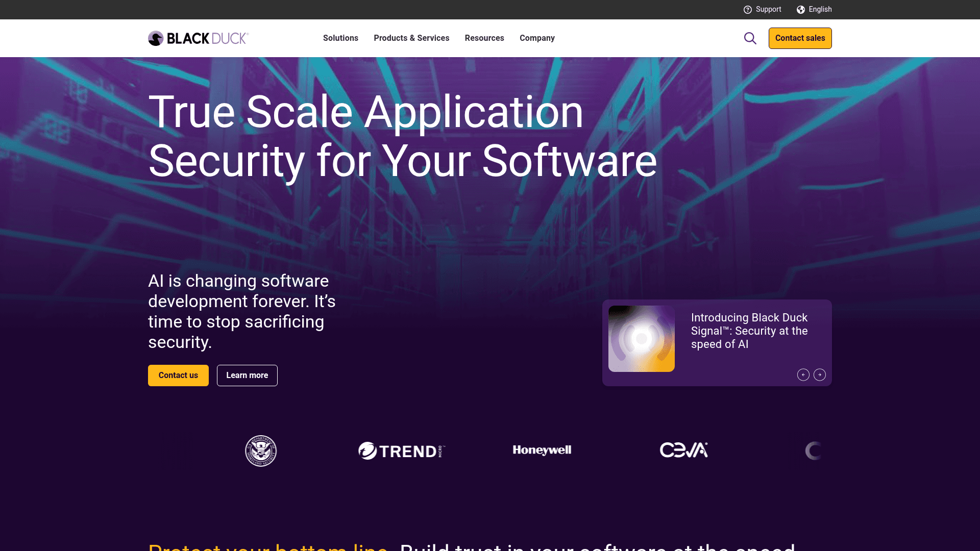Click the question mark icon beside Support
This screenshot has width=980, height=551.
coord(748,9)
